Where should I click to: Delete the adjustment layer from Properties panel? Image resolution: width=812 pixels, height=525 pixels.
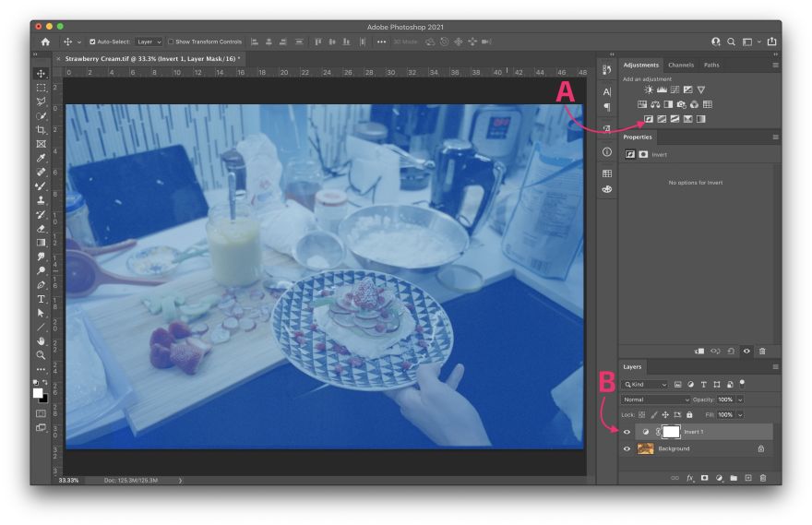coord(762,351)
